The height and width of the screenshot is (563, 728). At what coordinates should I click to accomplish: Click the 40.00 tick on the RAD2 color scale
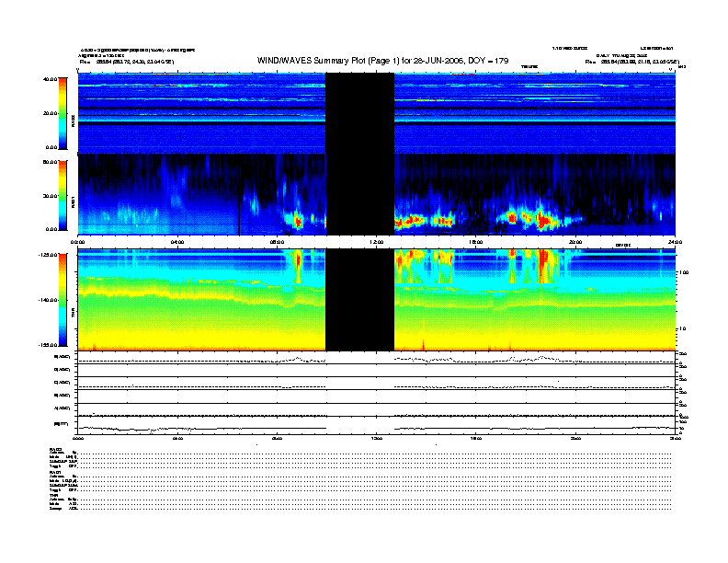coord(50,79)
